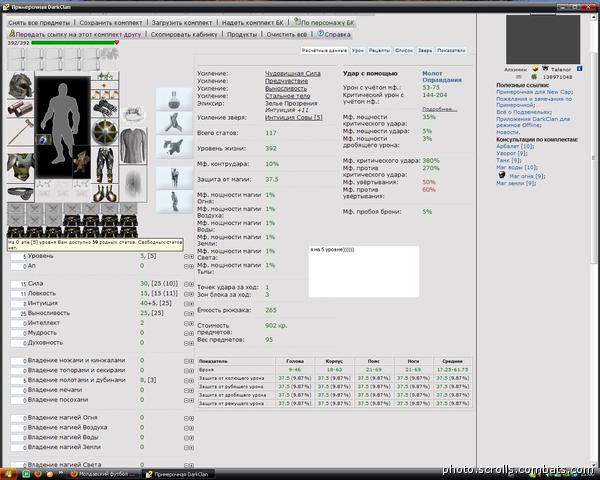Open the Молот Оправдания weapon link
600x480 pixels.
coord(442,77)
